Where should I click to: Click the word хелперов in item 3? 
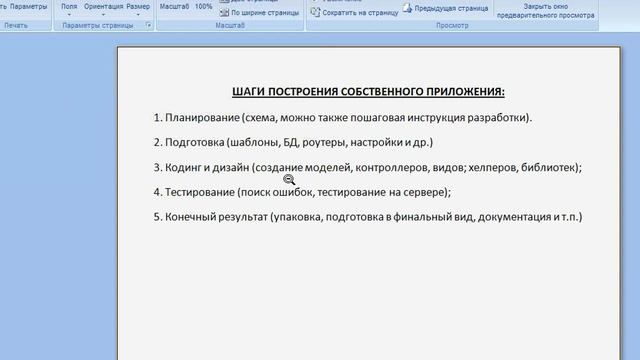(x=493, y=167)
